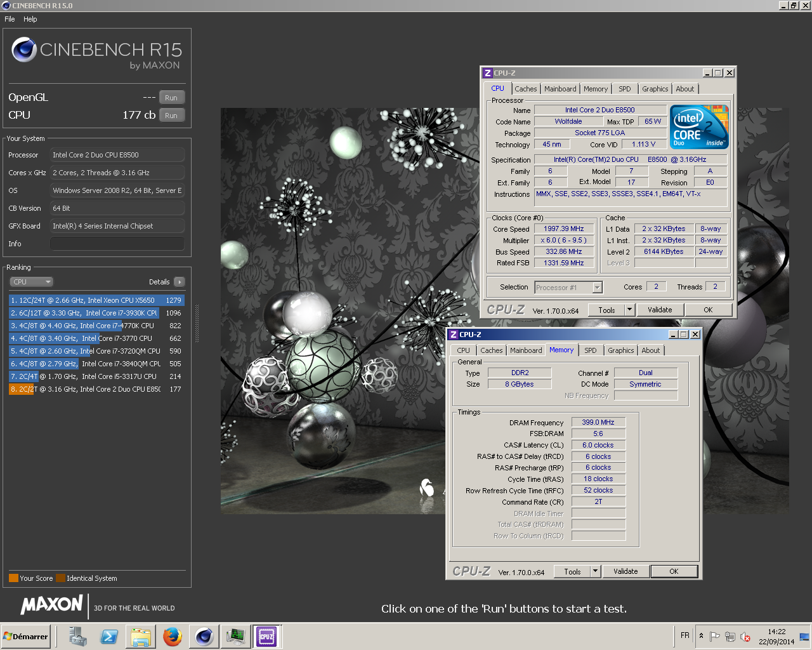812x650 pixels.
Task: Select ranking row Core i7-3840QM
Action: 96,364
